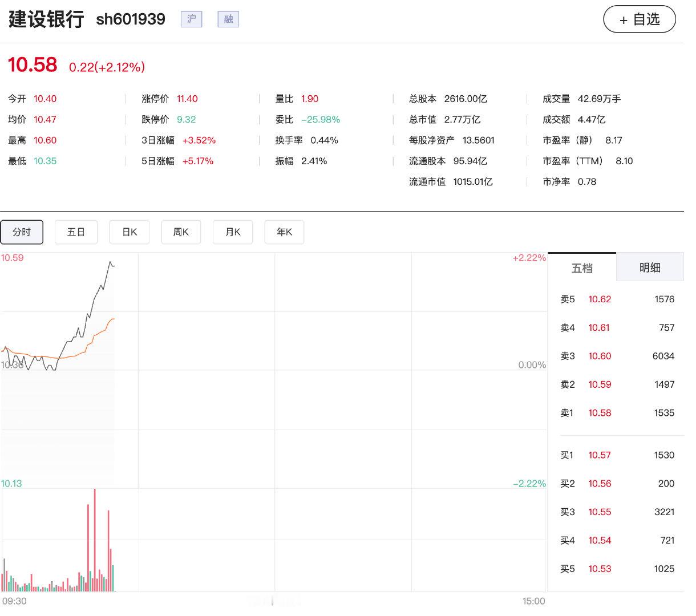Click 成交量 value 42.69万手
696x616 pixels.
pyautogui.click(x=599, y=99)
